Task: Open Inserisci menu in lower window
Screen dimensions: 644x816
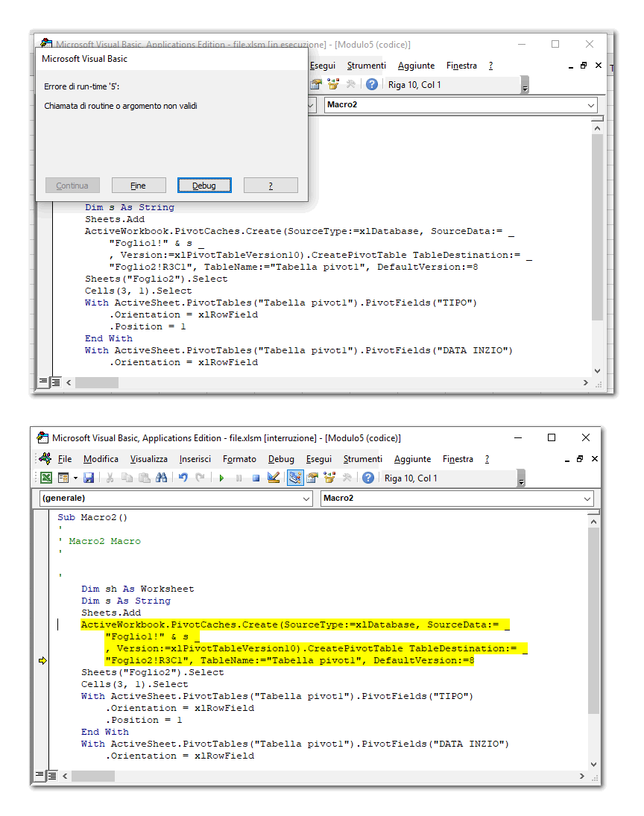Action: pyautogui.click(x=195, y=459)
